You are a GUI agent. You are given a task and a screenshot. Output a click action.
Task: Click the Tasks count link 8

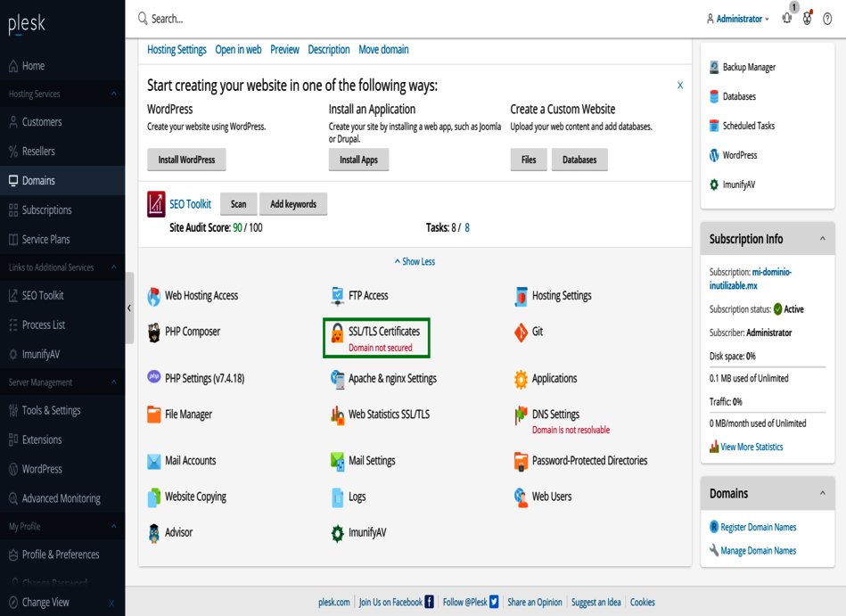tap(467, 227)
